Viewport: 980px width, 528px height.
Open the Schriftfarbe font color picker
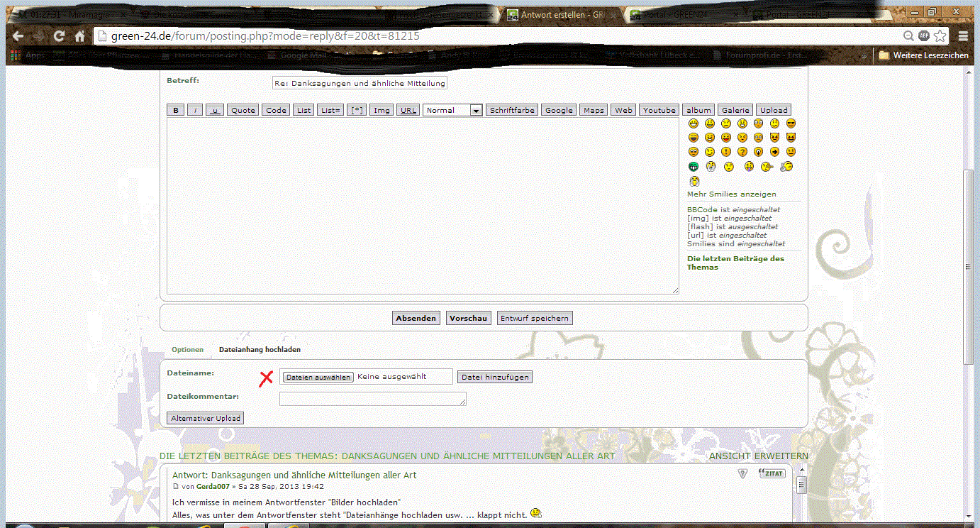click(512, 110)
